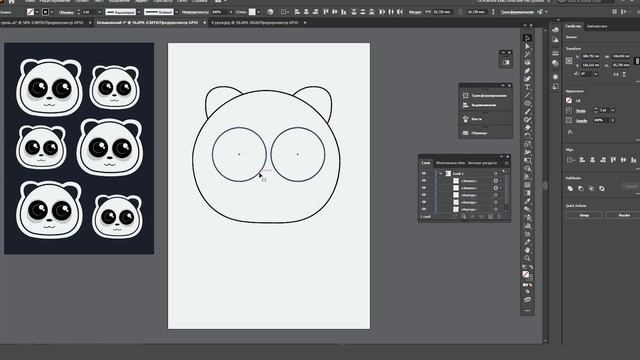This screenshot has width=640, height=360.
Task: Toggle visibility of Слой 1 layer
Action: (x=424, y=173)
